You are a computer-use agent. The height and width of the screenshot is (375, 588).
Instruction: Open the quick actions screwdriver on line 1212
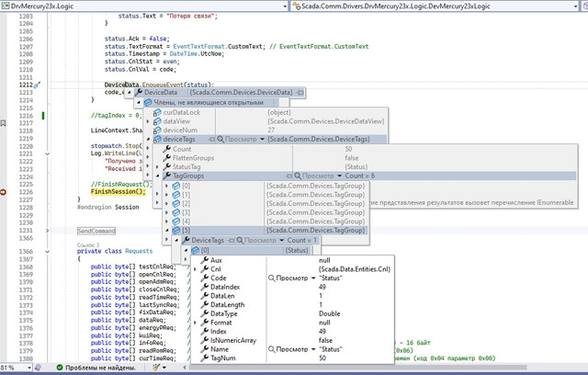point(37,85)
